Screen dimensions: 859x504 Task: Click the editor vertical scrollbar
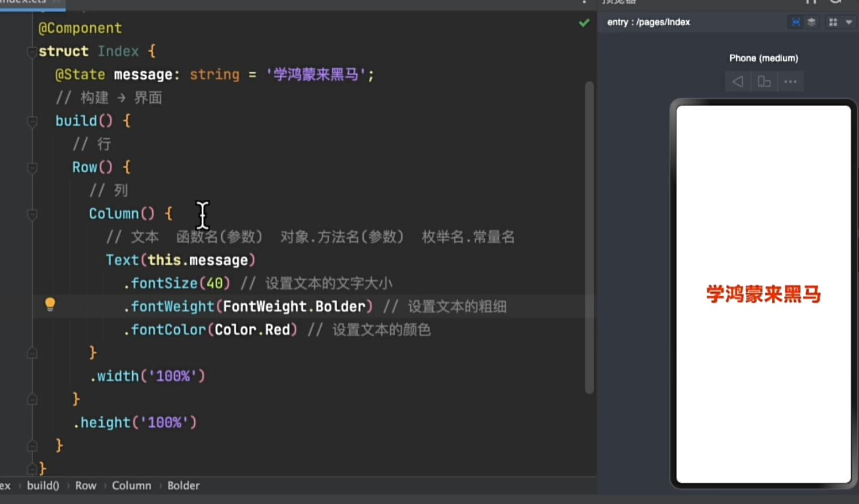coord(589,238)
